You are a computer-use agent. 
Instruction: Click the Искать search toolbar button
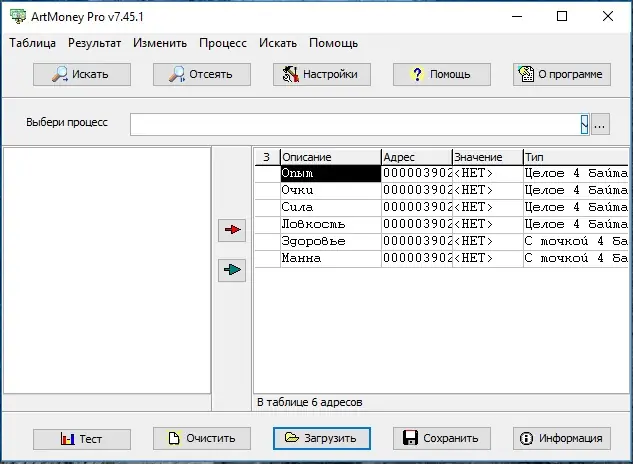pyautogui.click(x=82, y=74)
